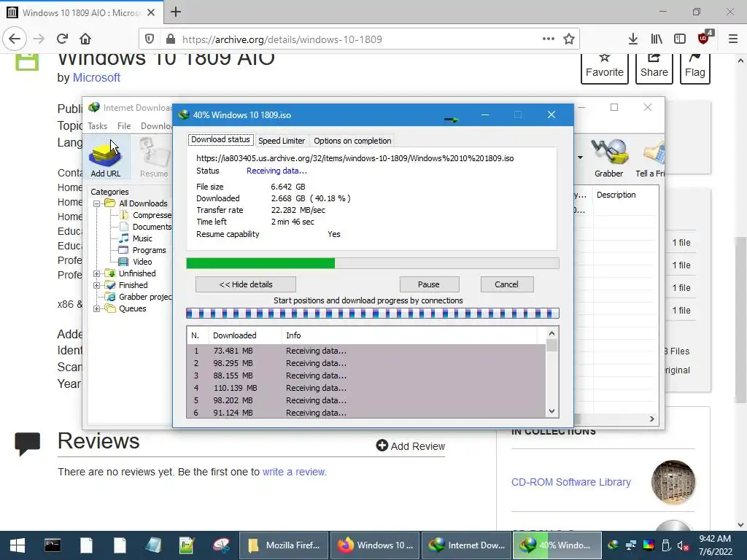747x560 pixels.
Task: Bookmark this page with the star icon
Action: pyautogui.click(x=569, y=39)
